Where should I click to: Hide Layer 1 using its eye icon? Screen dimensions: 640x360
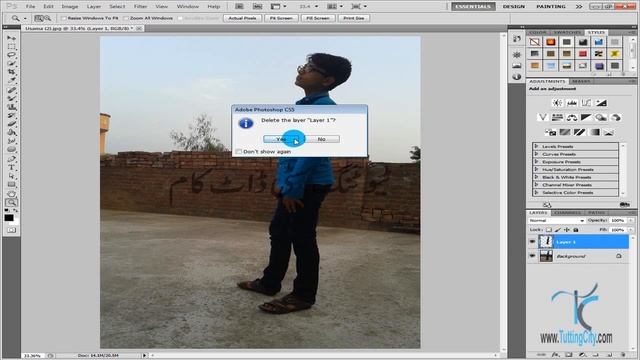coord(532,242)
